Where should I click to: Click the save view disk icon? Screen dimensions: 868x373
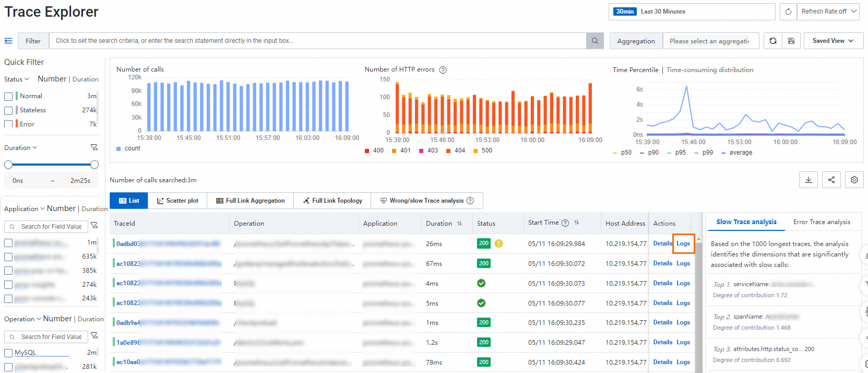click(791, 41)
